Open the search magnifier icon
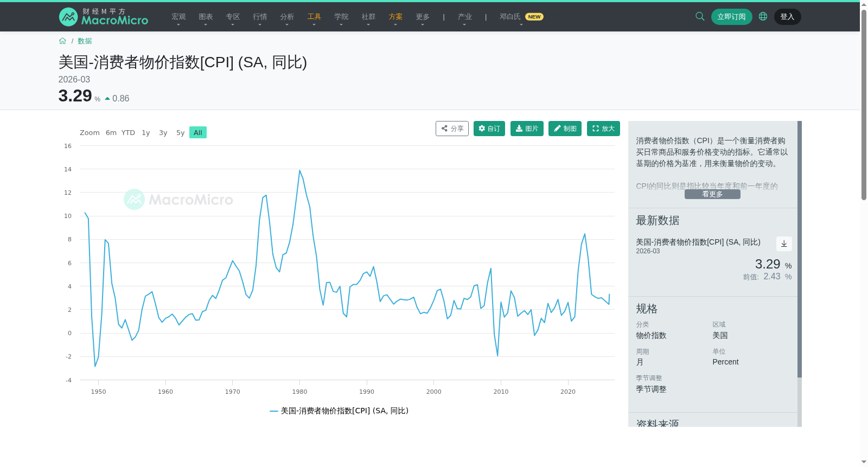 (700, 16)
